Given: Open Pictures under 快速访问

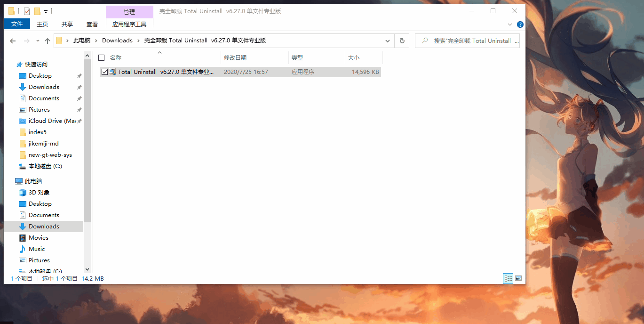Looking at the screenshot, I should click(39, 110).
